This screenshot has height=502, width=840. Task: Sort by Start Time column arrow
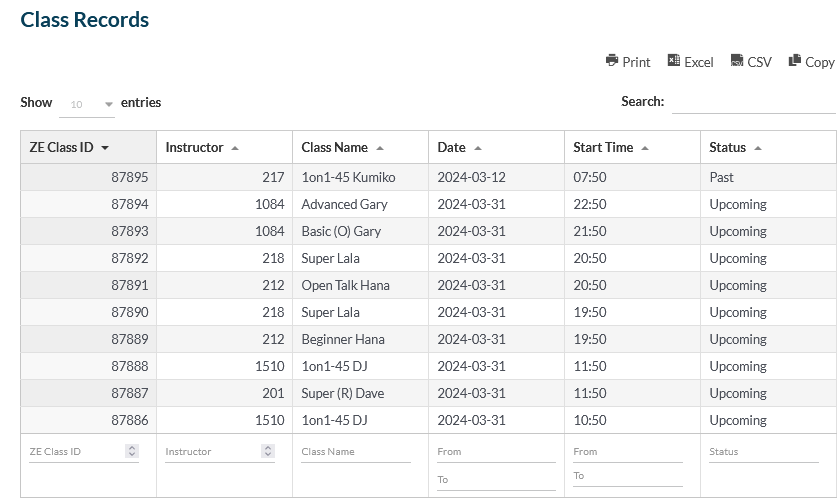(x=645, y=148)
